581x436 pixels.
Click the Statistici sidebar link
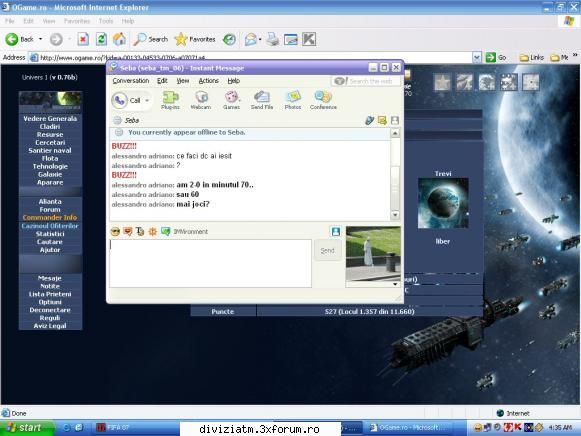50,234
